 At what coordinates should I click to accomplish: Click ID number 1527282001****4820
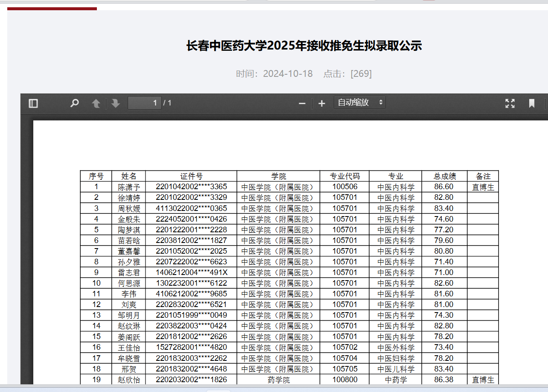coord(191,347)
